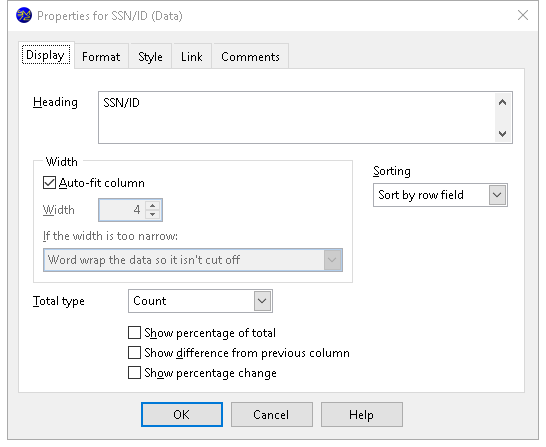The width and height of the screenshot is (546, 447).
Task: Switch to the Format tab
Action: (101, 57)
